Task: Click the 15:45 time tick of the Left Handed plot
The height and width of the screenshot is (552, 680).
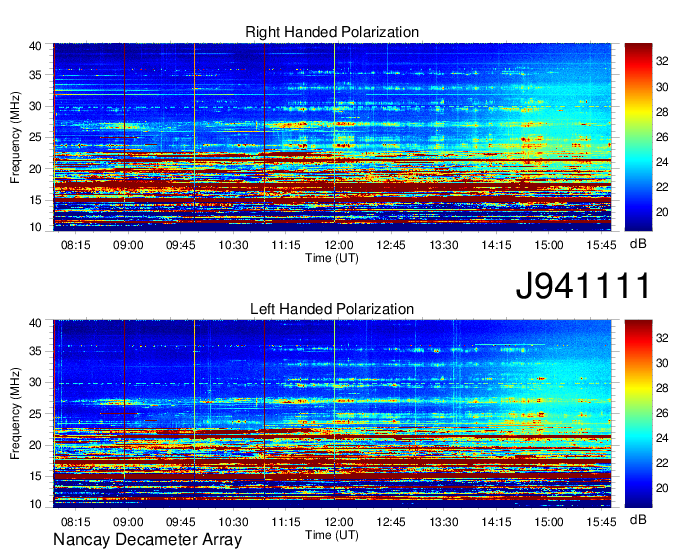Action: point(602,522)
